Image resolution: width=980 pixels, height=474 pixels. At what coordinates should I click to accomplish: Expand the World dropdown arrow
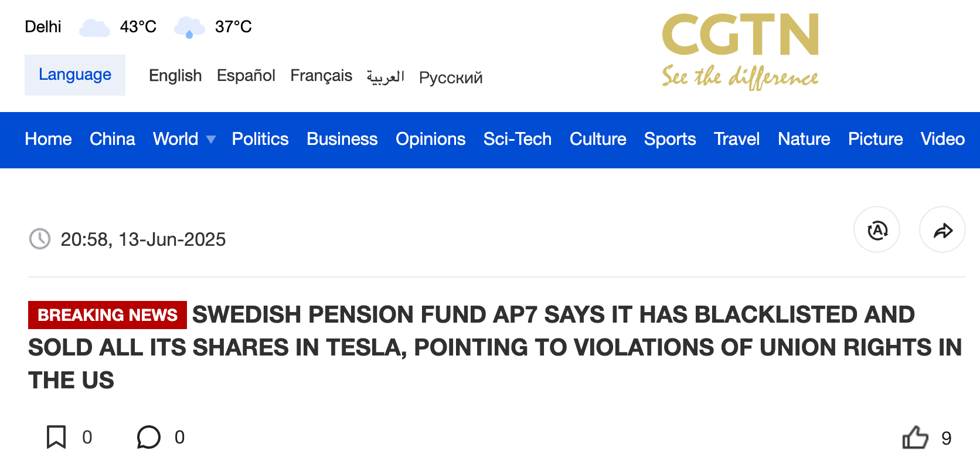point(211,140)
